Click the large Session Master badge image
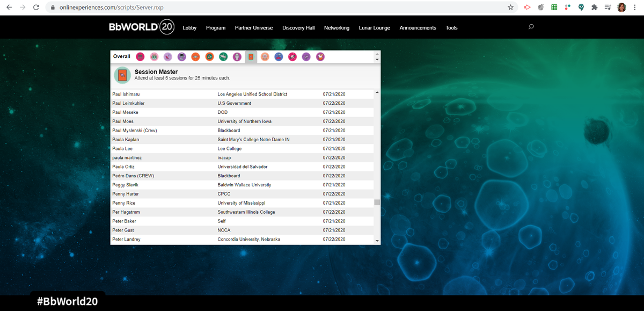This screenshot has width=644, height=311. [x=122, y=75]
